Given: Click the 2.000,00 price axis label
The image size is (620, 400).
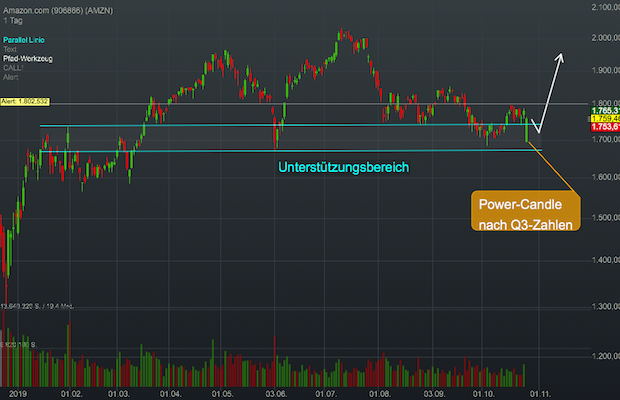Looking at the screenshot, I should point(605,38).
